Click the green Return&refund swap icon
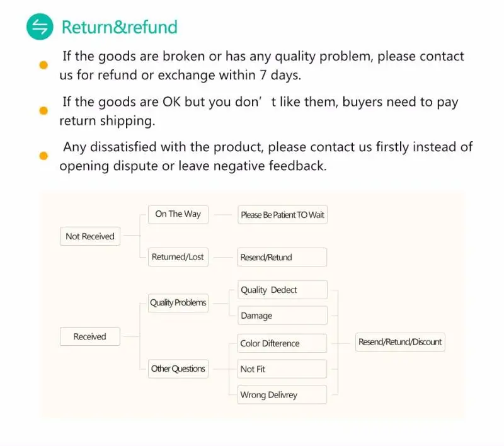The width and height of the screenshot is (504, 446). pyautogui.click(x=40, y=26)
